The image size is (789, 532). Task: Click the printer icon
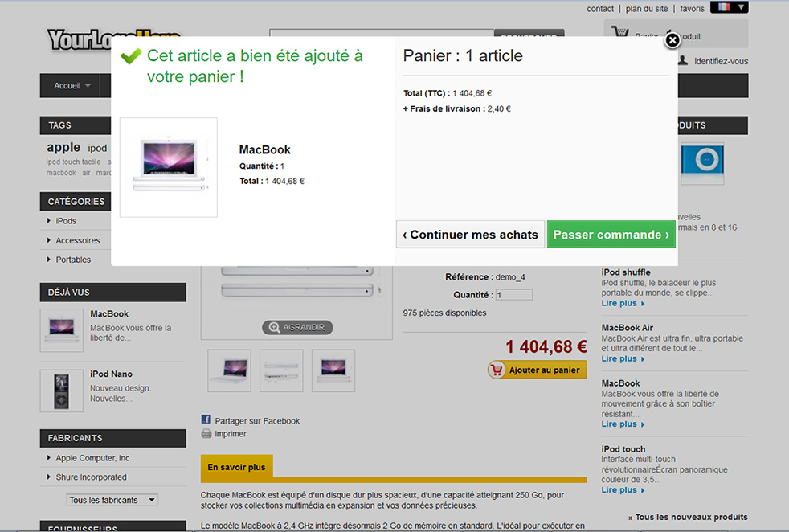tap(206, 433)
